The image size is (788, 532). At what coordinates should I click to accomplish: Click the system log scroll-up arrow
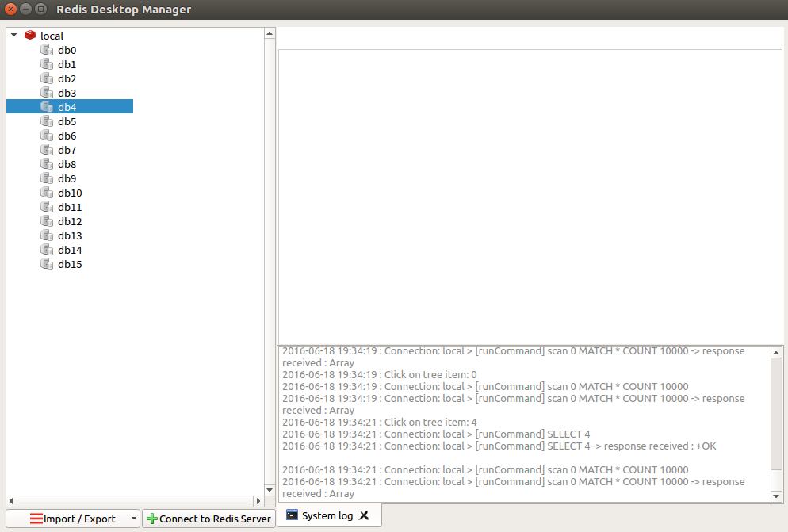[x=776, y=353]
